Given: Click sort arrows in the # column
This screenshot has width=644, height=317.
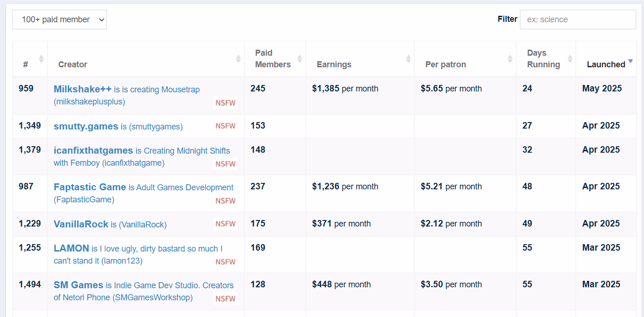Looking at the screenshot, I should [41, 59].
